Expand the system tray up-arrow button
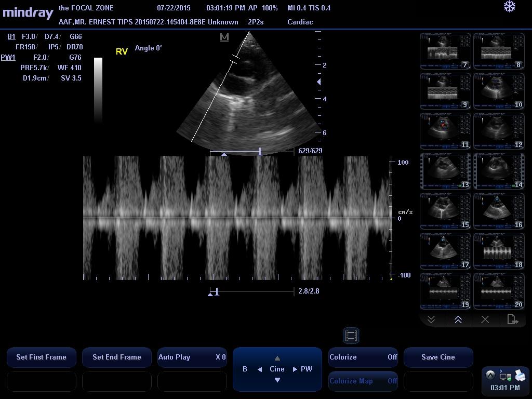This screenshot has width=532, height=399. pyautogui.click(x=490, y=375)
